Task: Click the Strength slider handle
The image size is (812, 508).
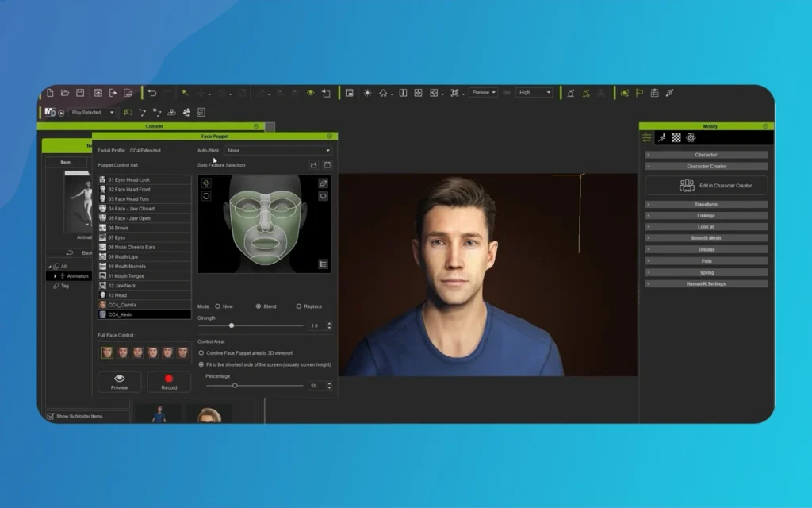Action: 232,325
